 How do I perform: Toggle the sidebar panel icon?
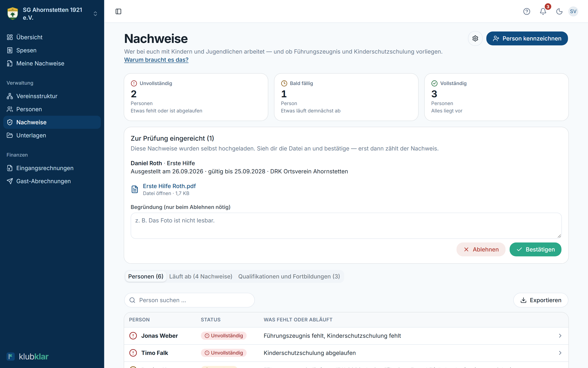click(118, 11)
